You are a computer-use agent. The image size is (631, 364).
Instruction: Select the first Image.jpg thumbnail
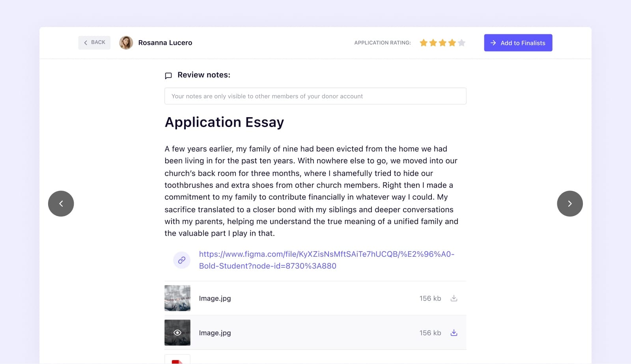click(x=177, y=298)
